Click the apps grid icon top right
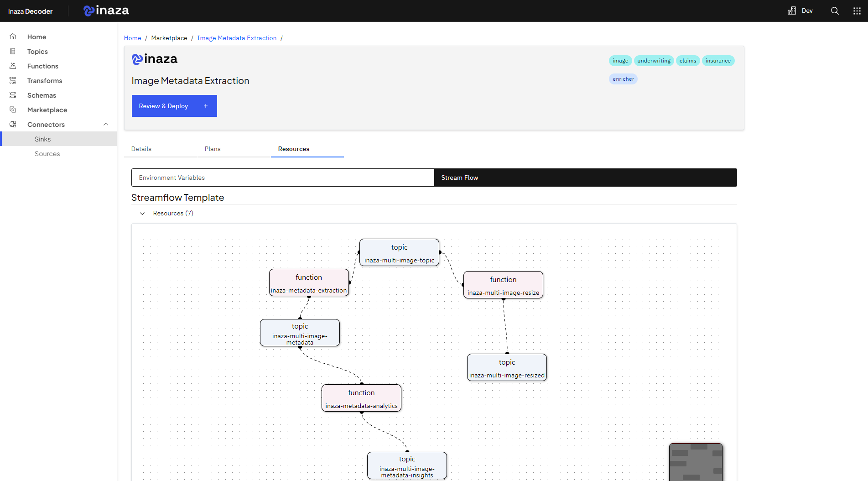Screen dimensions: 868x481 pyautogui.click(x=857, y=10)
